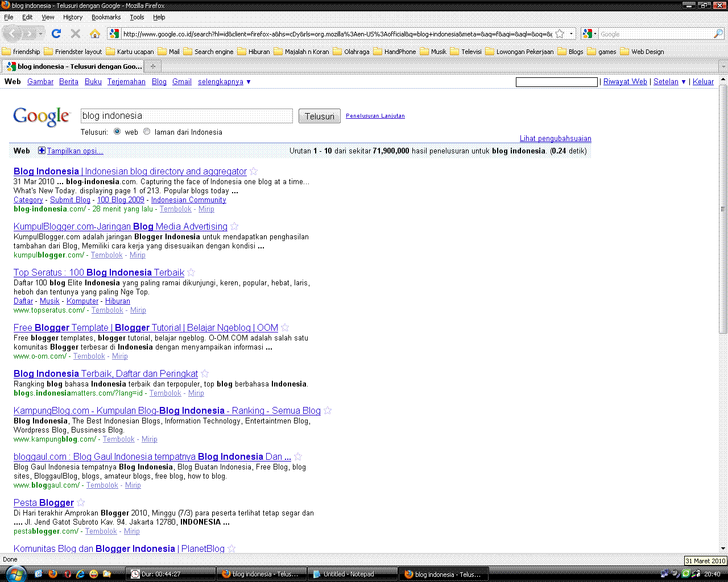Star the bloggaul.com result
Viewport: 728px width, 582px height.
298,456
